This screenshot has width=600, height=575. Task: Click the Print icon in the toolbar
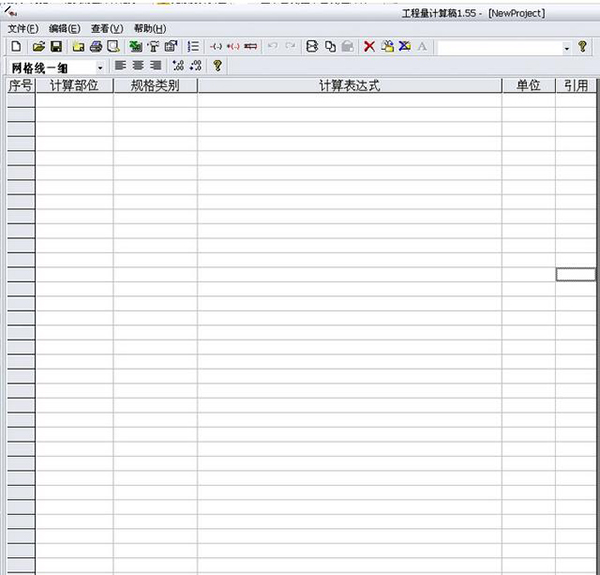[x=96, y=47]
